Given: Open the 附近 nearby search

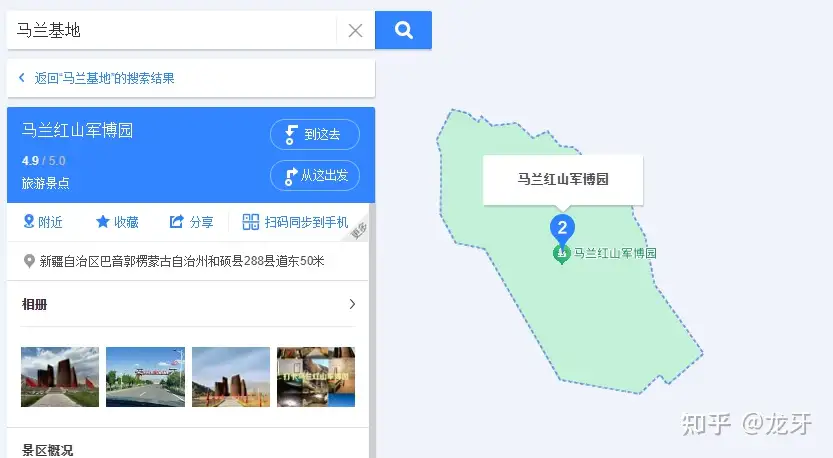Looking at the screenshot, I should click(43, 222).
